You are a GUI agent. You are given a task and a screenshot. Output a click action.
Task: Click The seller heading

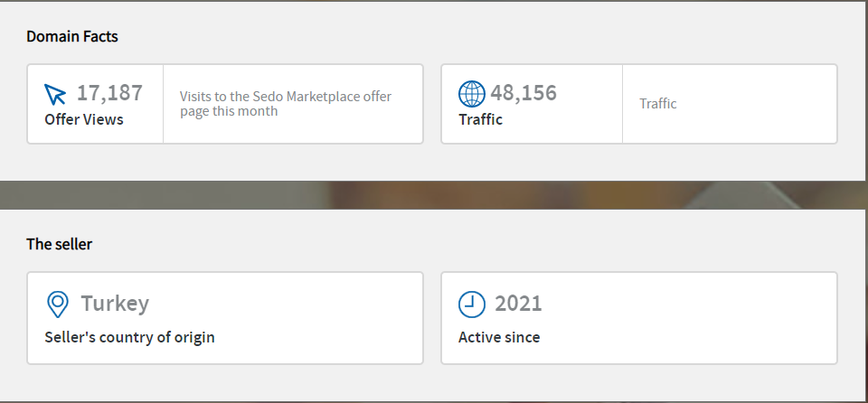(x=60, y=244)
